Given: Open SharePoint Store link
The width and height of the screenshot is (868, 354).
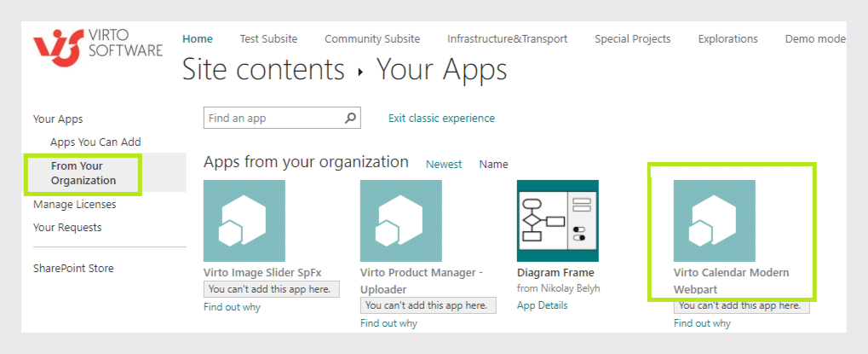Looking at the screenshot, I should (73, 268).
